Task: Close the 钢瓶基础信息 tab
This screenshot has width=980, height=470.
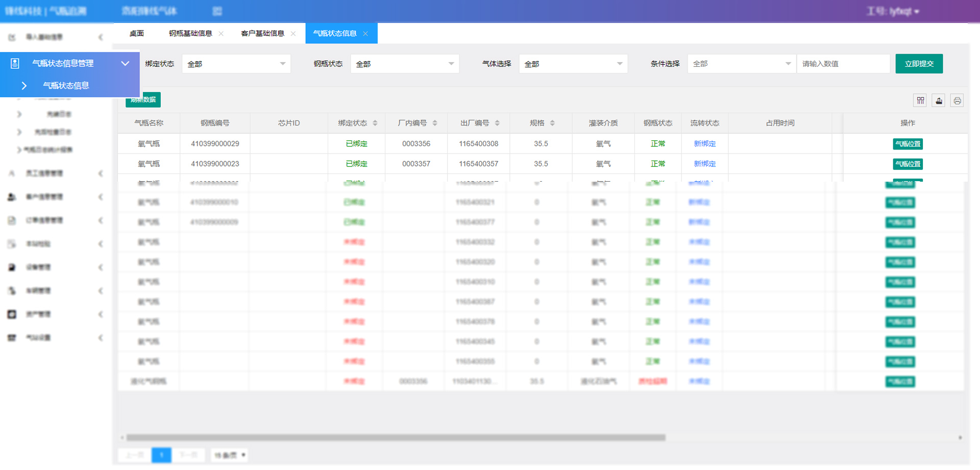Action: 221,34
